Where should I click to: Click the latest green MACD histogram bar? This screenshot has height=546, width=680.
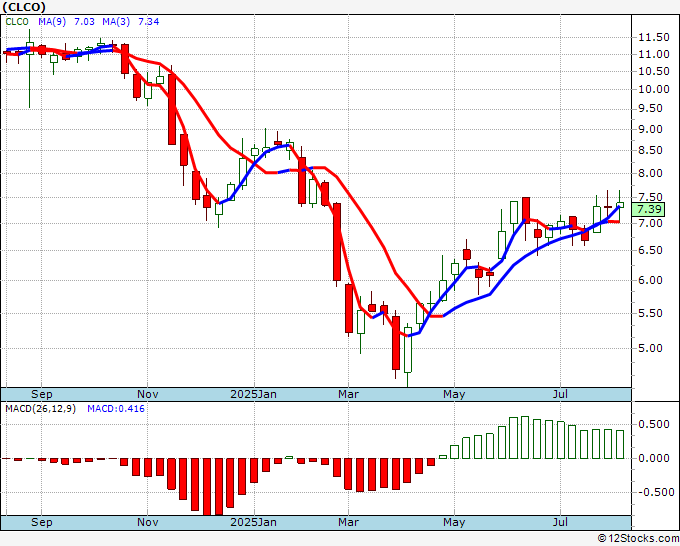coord(620,444)
